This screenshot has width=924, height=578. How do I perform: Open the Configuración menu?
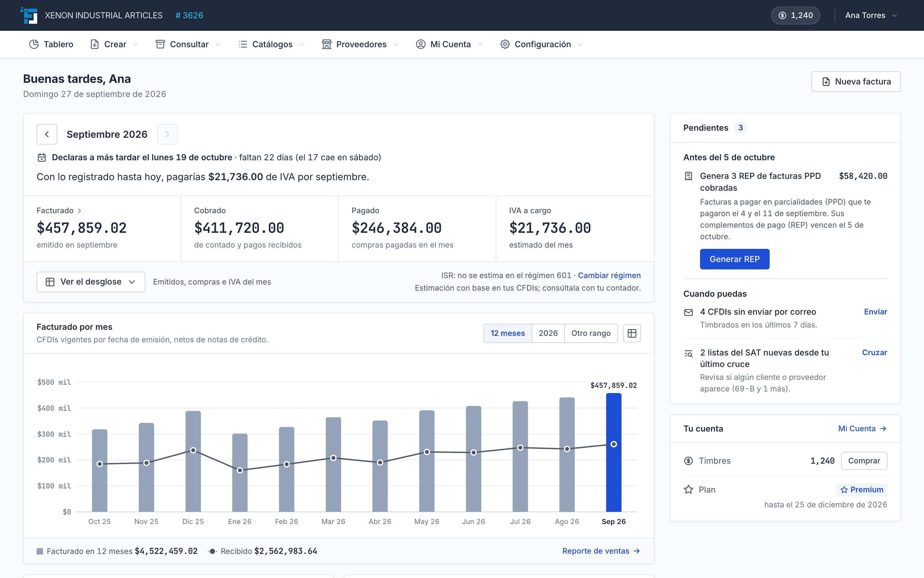[542, 44]
